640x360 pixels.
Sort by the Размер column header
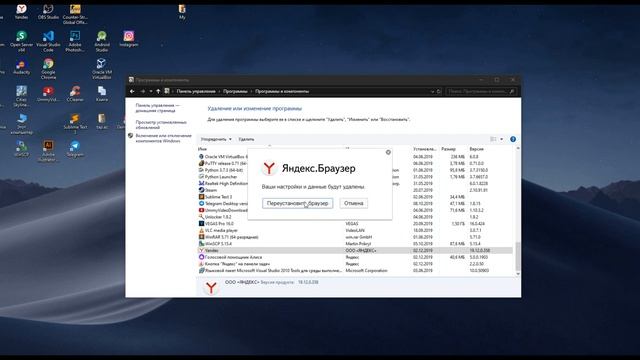click(448, 149)
